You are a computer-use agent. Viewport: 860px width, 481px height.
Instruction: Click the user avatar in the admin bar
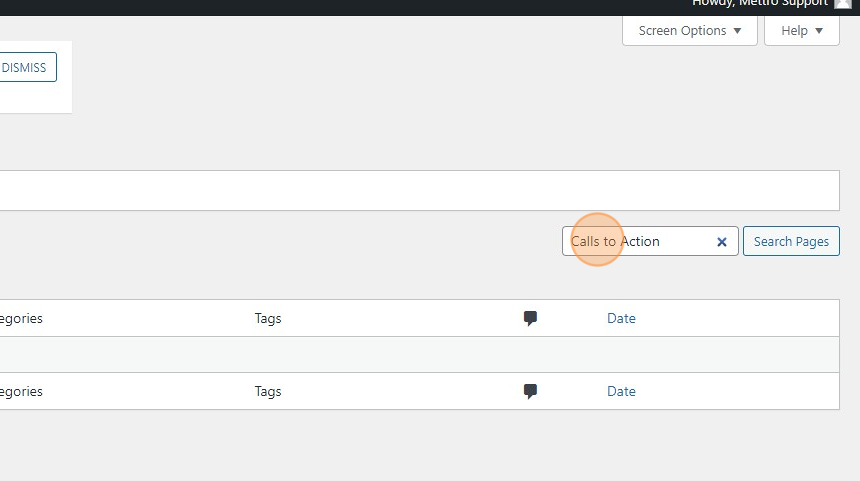[842, 4]
